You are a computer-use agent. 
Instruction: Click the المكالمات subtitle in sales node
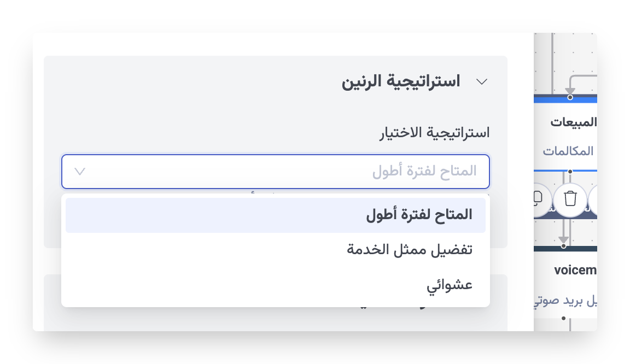[569, 151]
